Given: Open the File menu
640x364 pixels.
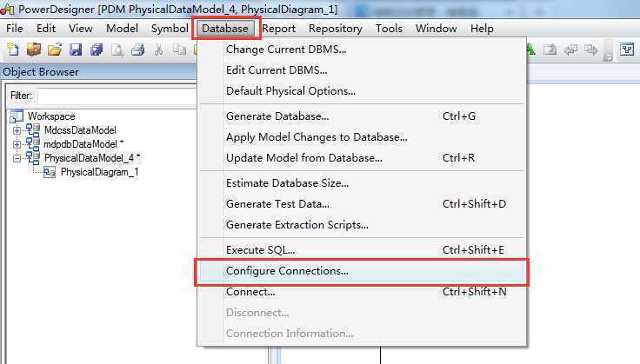Looking at the screenshot, I should (15, 29).
